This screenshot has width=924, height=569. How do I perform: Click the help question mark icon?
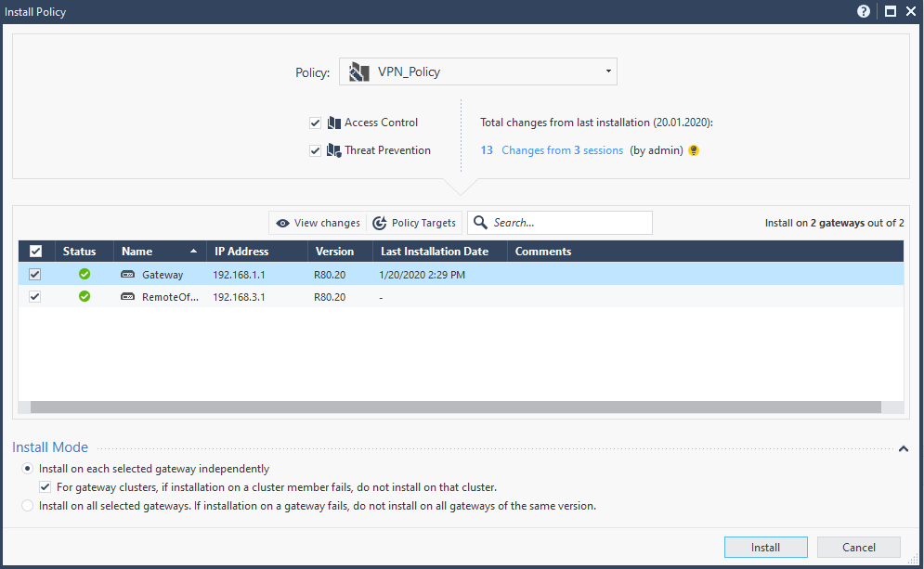pyautogui.click(x=864, y=12)
